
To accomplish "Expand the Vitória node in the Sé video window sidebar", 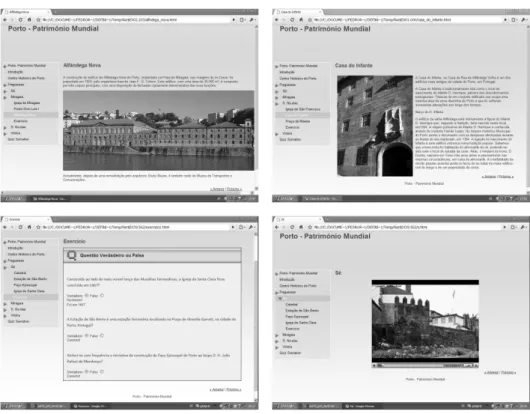I will (x=277, y=347).
